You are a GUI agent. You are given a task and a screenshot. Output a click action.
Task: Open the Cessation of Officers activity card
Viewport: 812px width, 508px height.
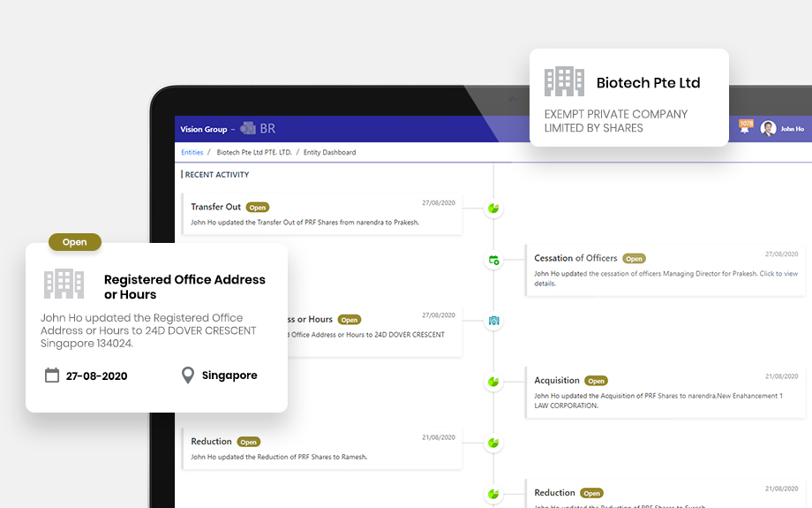pyautogui.click(x=665, y=270)
